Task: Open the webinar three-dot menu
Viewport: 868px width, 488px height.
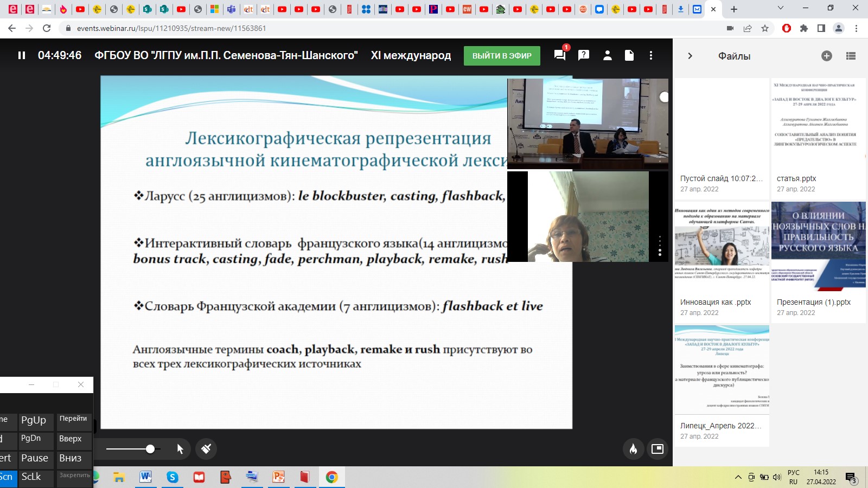Action: point(651,55)
